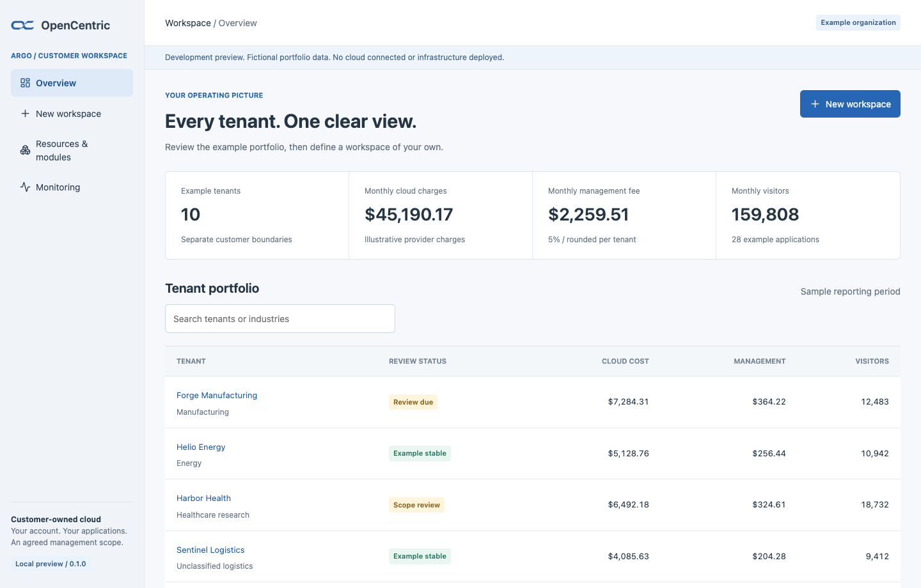Viewport: 921px width, 588px height.
Task: Click the $256.44 management cell
Action: click(x=769, y=454)
